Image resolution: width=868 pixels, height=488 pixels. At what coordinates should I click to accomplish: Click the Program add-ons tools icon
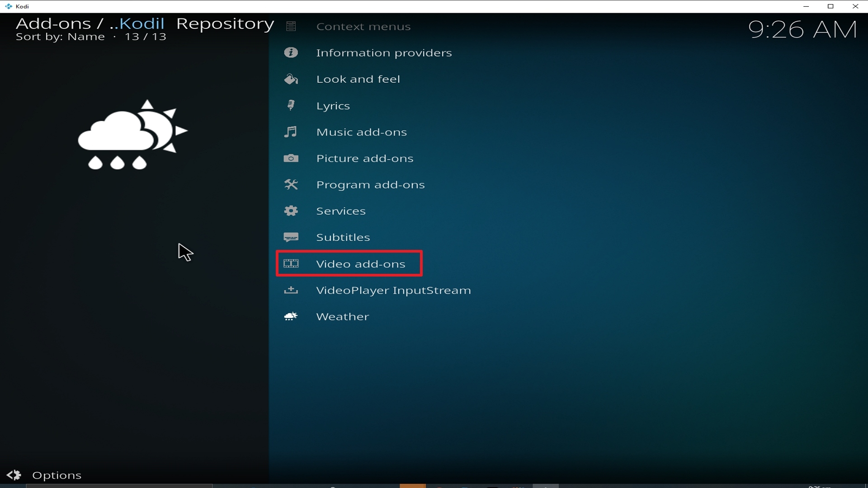coord(291,184)
